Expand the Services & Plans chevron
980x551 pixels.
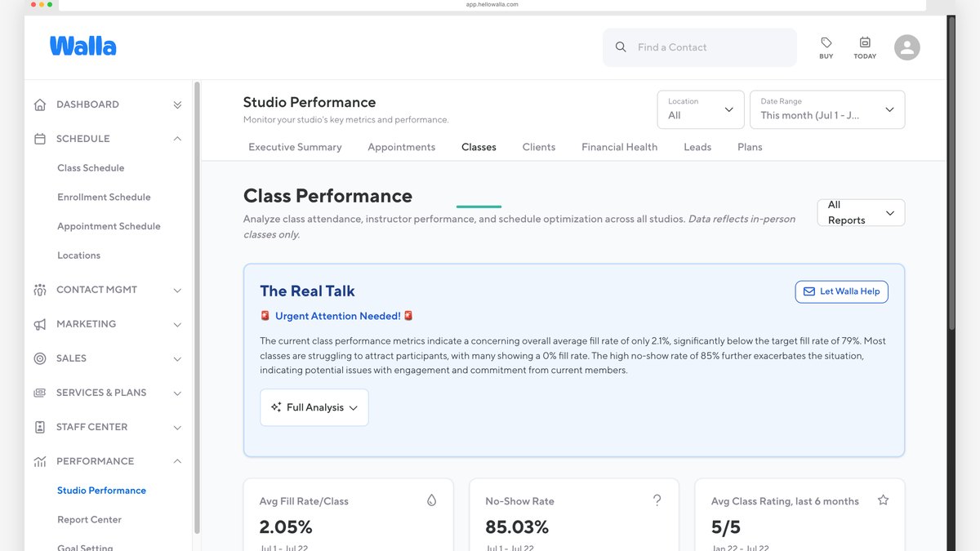(177, 393)
